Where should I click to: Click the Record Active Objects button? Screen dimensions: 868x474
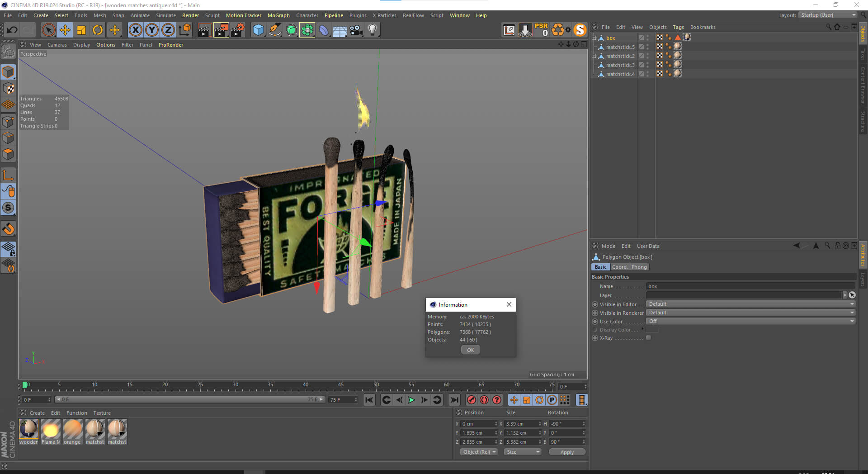(x=472, y=400)
